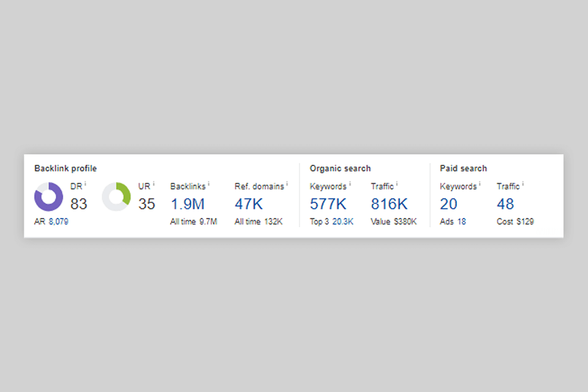The width and height of the screenshot is (588, 392).
Task: Click the info icon beside DR
Action: 85,184
